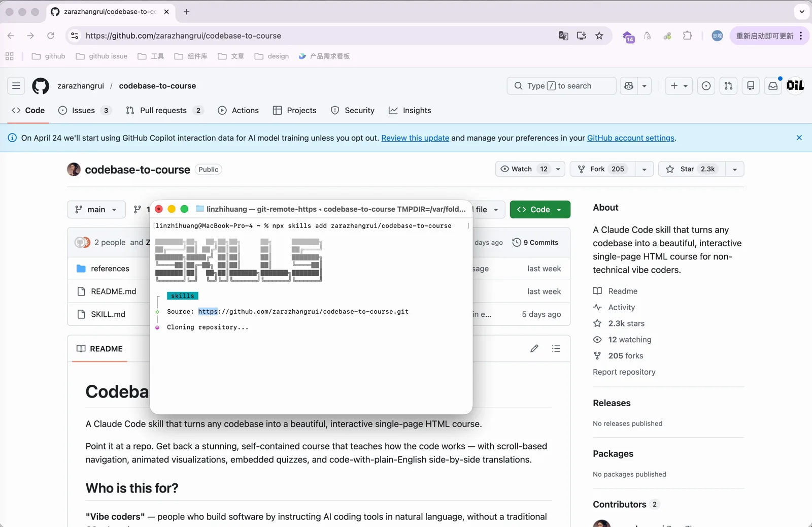Image resolution: width=812 pixels, height=527 pixels.
Task: Open the notifications inbox icon
Action: pyautogui.click(x=773, y=86)
